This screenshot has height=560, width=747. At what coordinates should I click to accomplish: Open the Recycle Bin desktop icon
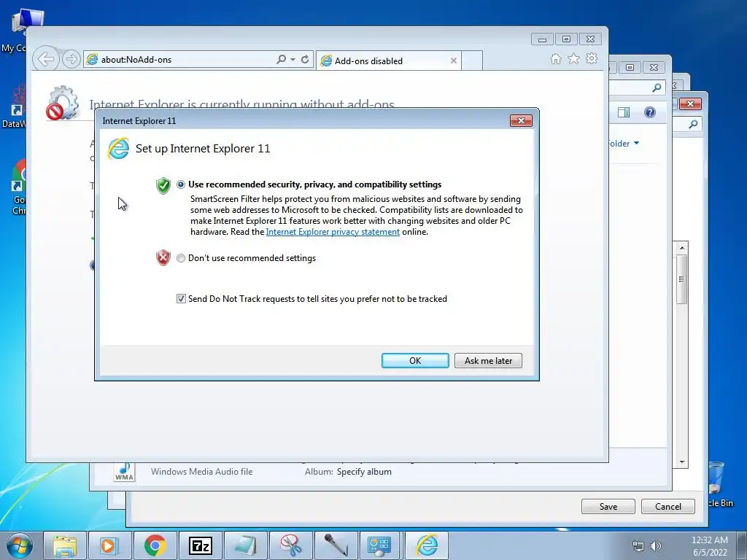[716, 483]
